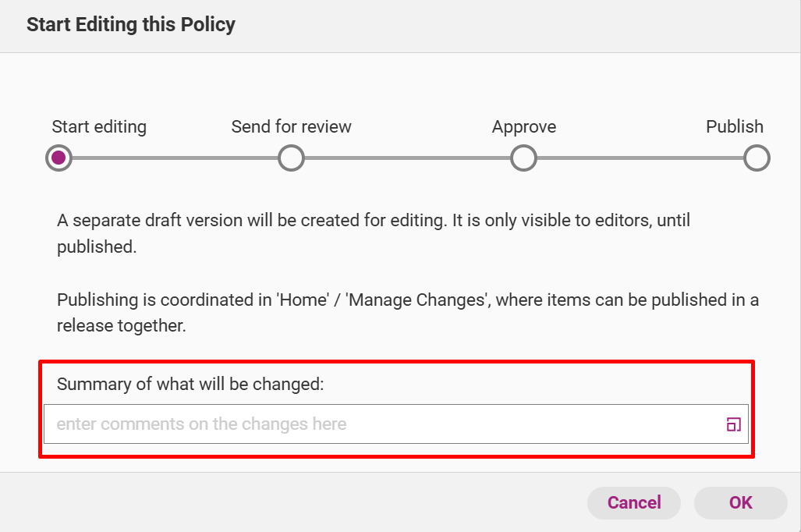
Task: Click the 'Start editing' step label
Action: [99, 126]
